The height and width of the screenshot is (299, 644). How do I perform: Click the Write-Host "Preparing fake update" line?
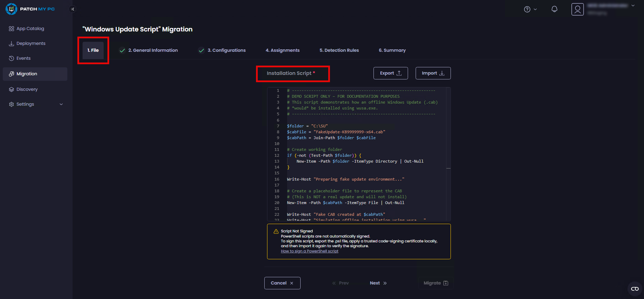tap(345, 179)
